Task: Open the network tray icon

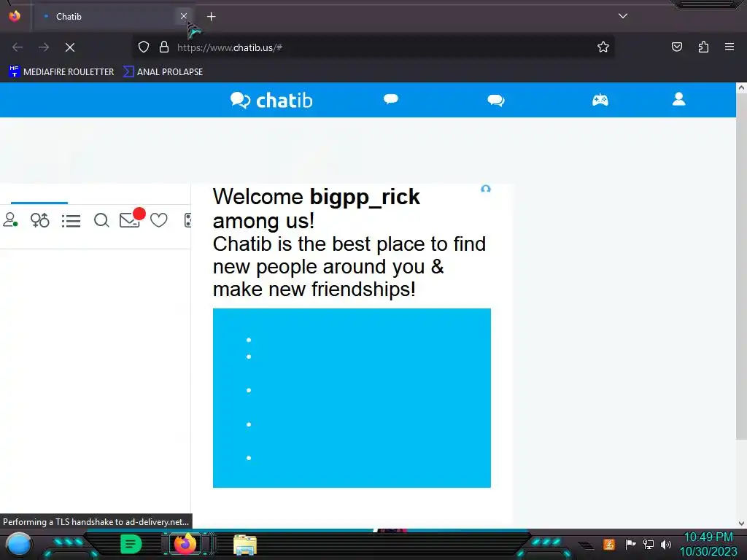Action: [648, 544]
